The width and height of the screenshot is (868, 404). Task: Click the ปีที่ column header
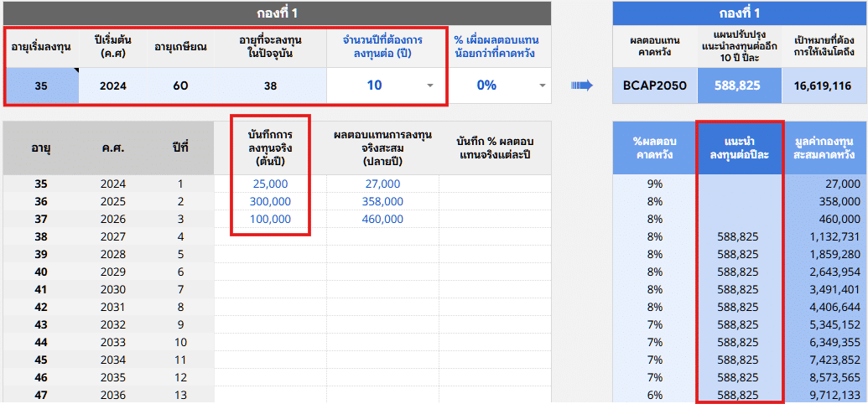[180, 148]
